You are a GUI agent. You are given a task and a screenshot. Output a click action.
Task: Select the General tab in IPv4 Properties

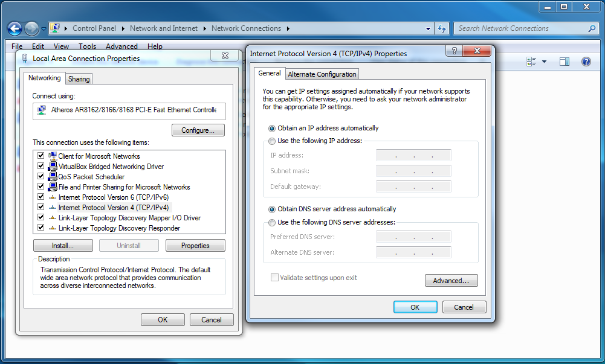(270, 73)
